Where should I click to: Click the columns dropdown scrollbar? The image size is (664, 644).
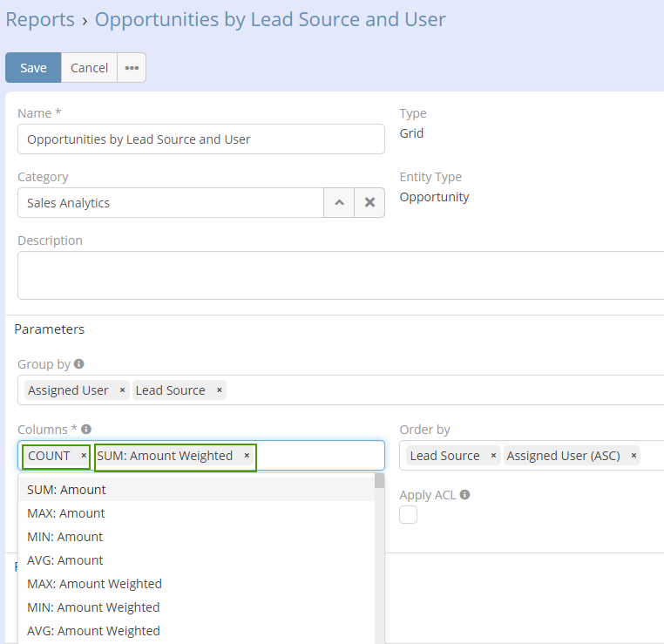[379, 558]
